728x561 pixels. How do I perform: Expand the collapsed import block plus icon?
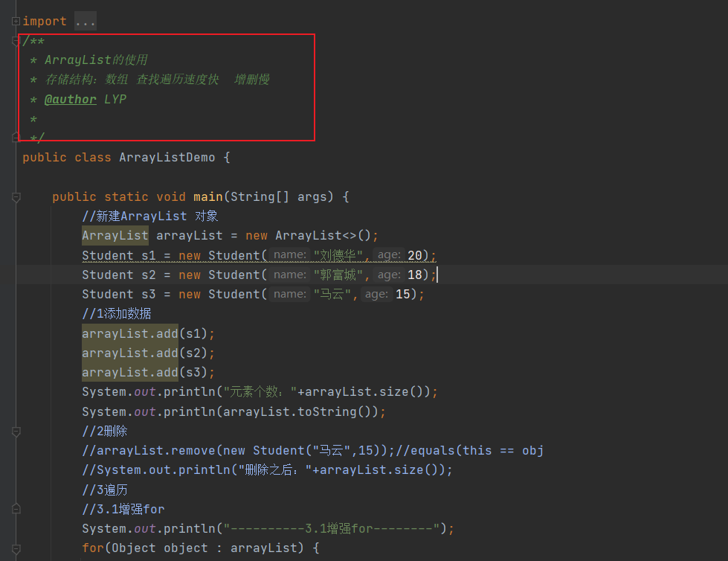16,21
